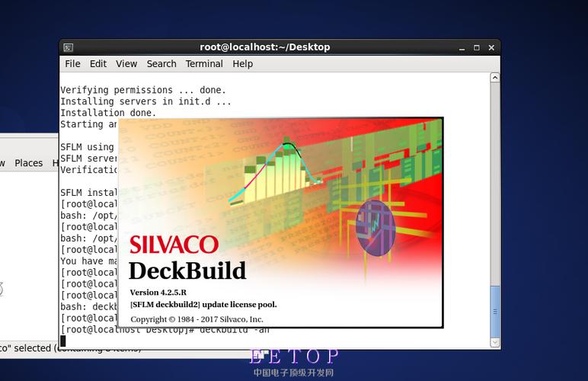Screen dimensions: 588x381
Task: Minimize the root@localhost terminal window
Action: 462,48
